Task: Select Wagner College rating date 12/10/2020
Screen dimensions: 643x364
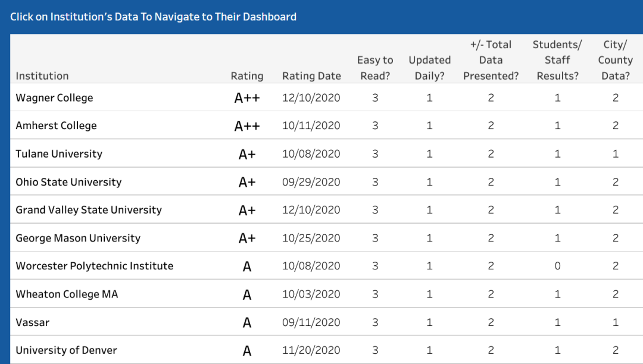Action: pos(311,98)
